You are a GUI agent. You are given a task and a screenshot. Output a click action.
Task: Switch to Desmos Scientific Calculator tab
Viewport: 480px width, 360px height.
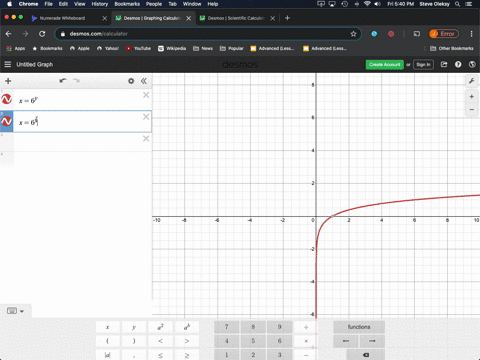point(236,18)
